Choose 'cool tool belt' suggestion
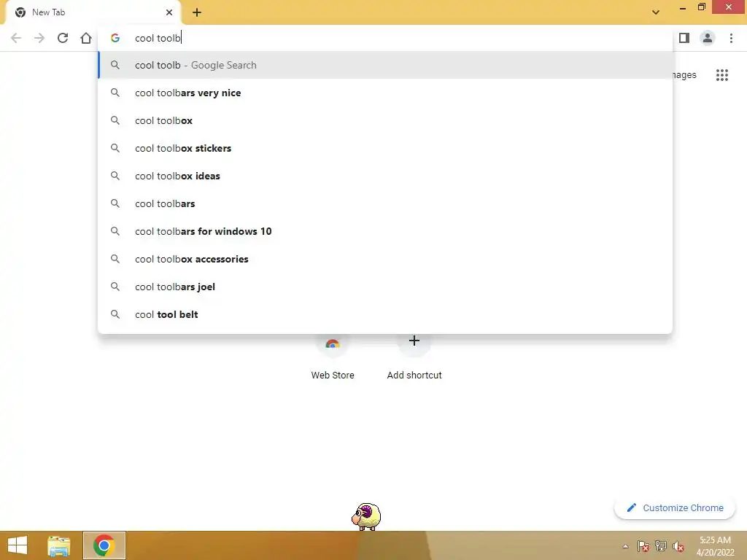 point(385,314)
